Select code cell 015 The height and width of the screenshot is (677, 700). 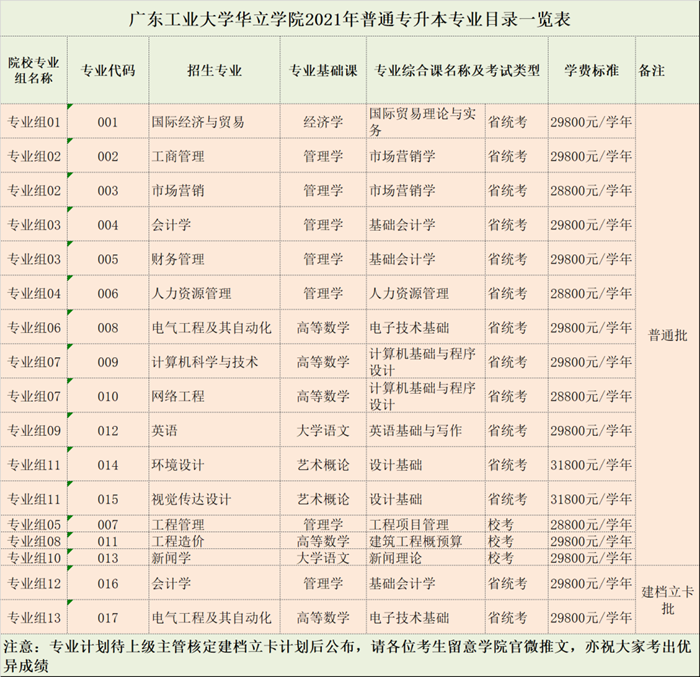point(108,499)
